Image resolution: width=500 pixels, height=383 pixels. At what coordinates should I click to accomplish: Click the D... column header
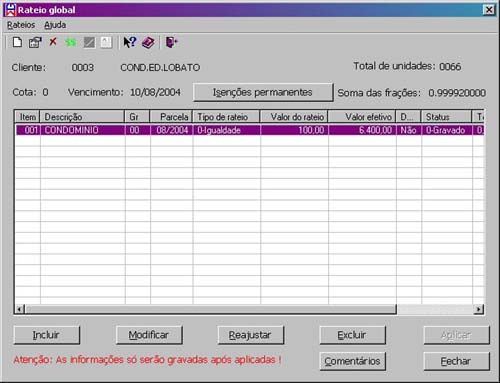409,117
